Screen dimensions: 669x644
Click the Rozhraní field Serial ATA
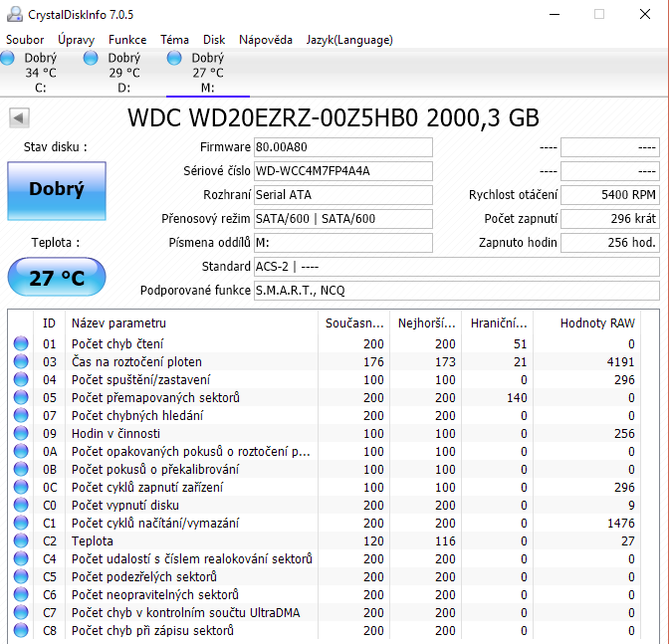[343, 195]
